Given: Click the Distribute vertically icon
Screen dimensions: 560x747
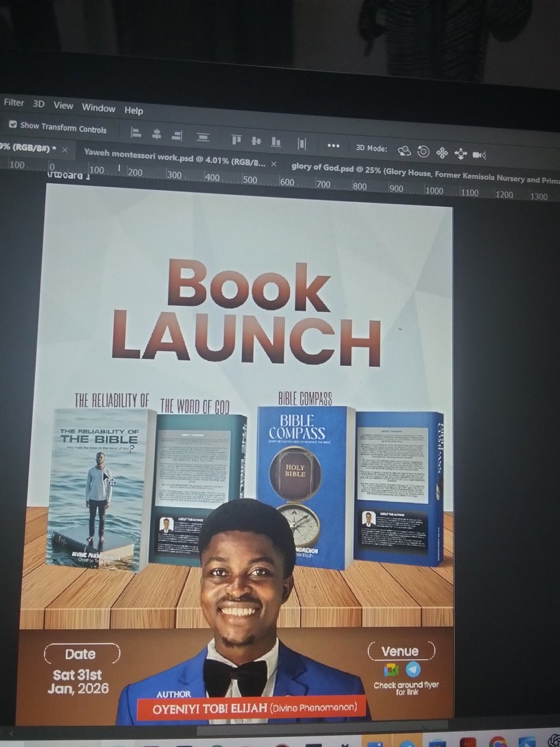Looking at the screenshot, I should (x=203, y=137).
